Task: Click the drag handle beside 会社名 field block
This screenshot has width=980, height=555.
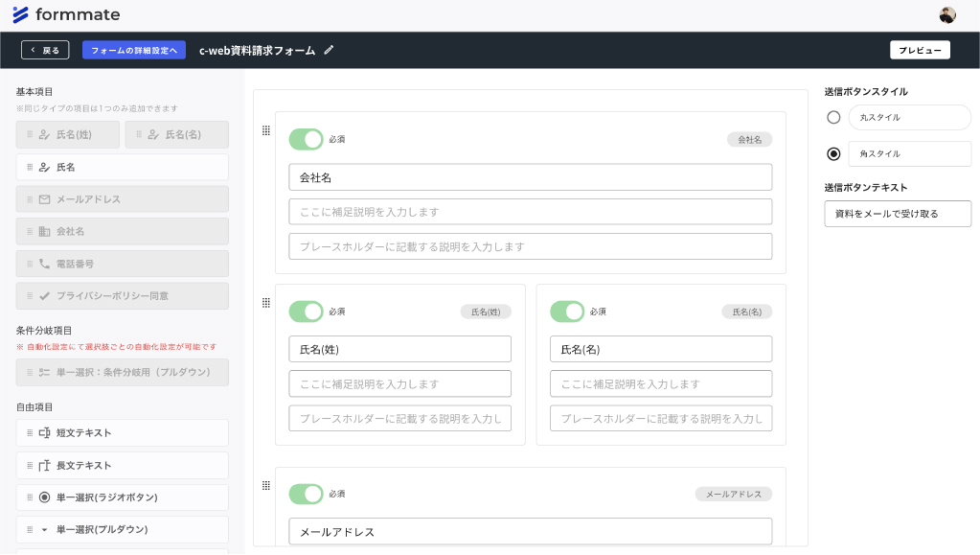Action: [266, 130]
